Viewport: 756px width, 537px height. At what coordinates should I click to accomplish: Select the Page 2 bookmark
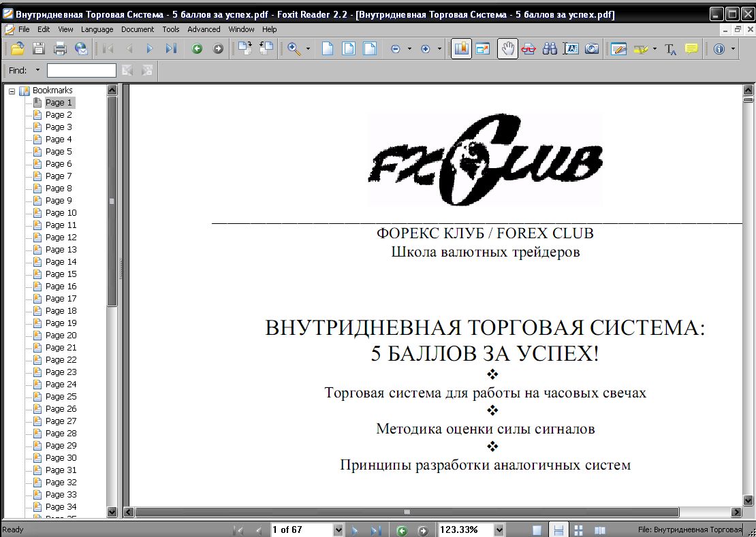click(x=59, y=114)
